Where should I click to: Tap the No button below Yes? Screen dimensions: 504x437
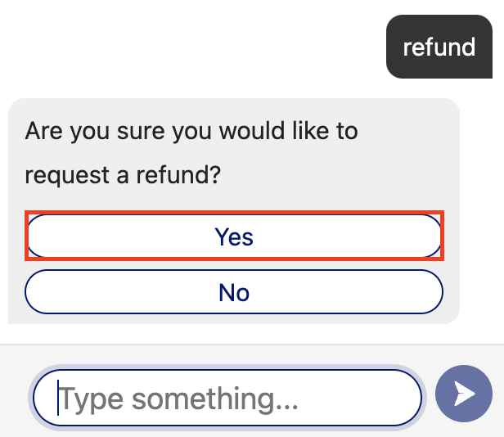click(234, 292)
